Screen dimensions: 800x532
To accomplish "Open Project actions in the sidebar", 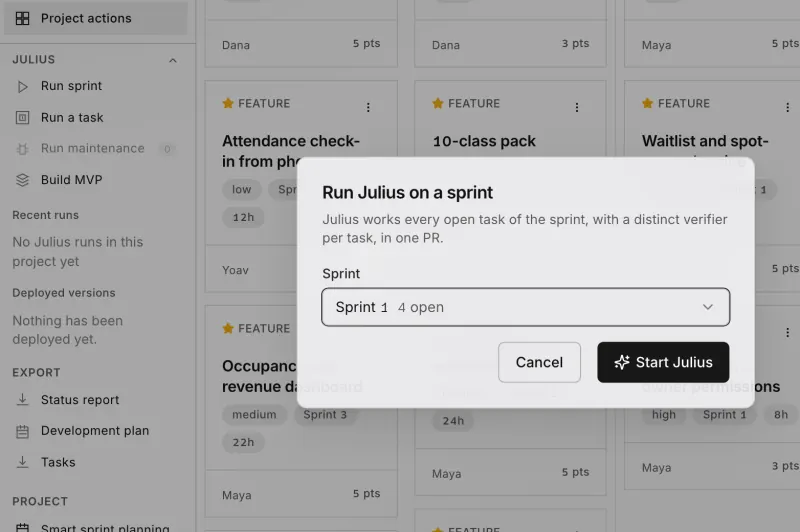I will click(95, 18).
